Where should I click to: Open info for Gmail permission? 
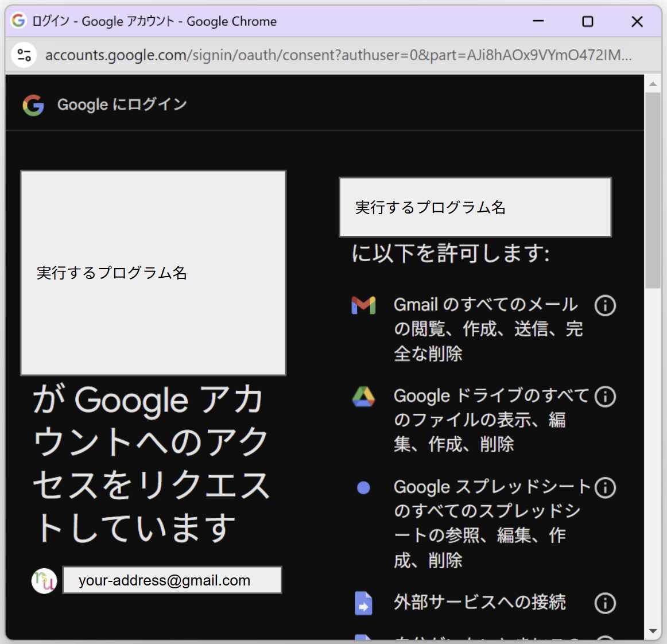point(605,305)
